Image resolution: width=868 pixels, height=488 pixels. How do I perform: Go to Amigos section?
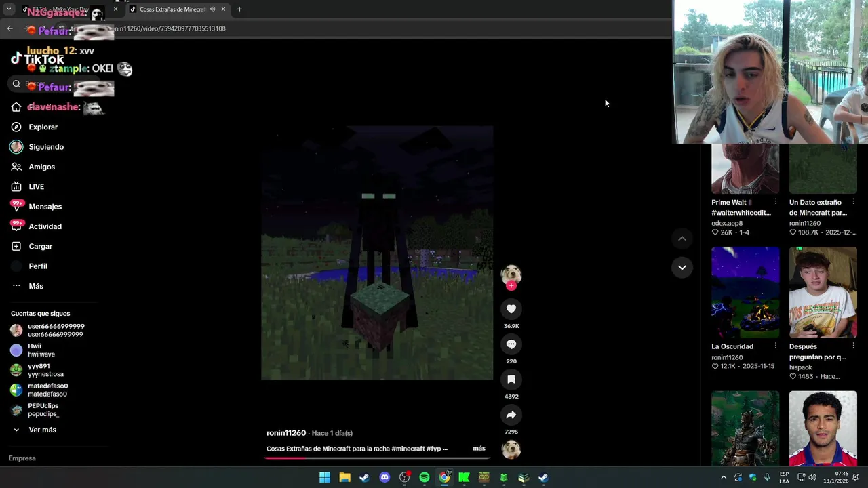click(41, 167)
